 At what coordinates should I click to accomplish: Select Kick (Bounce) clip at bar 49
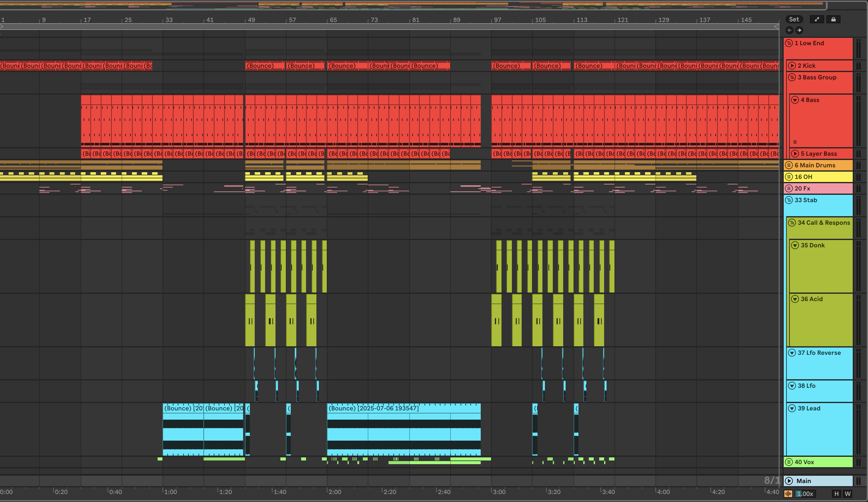(x=265, y=65)
